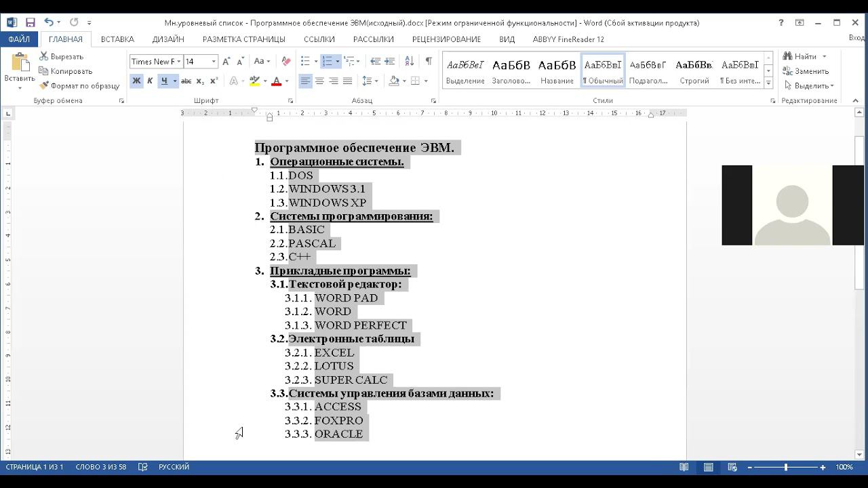Image resolution: width=868 pixels, height=488 pixels.
Task: Open the multilevel list menu
Action: [351, 62]
